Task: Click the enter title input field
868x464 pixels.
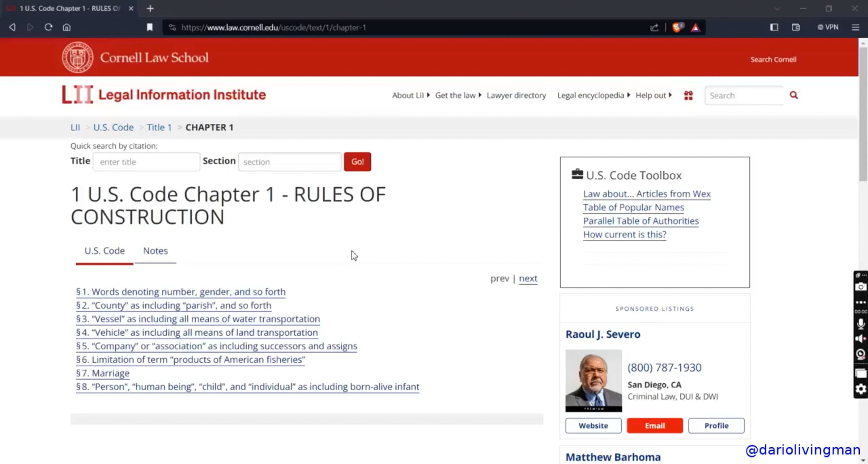Action: pyautogui.click(x=146, y=162)
